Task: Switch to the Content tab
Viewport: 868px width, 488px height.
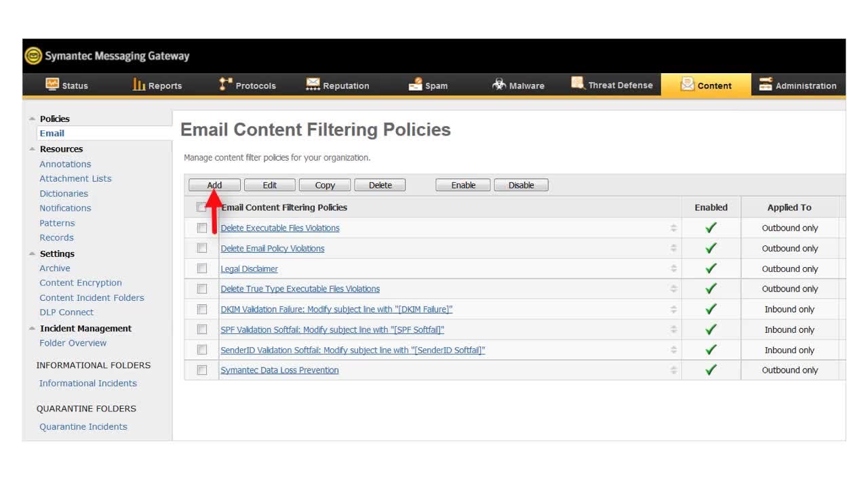Action: (706, 85)
